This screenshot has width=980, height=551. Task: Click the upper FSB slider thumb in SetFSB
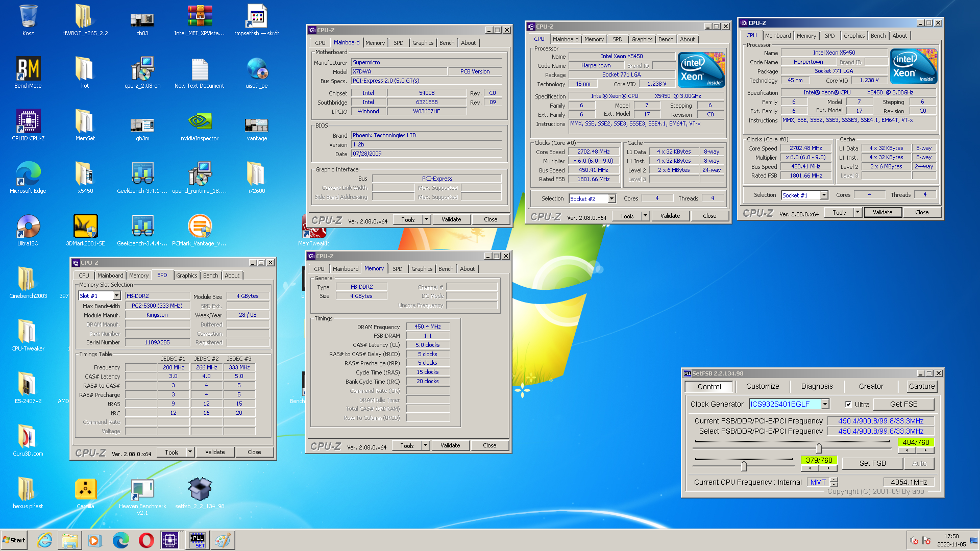click(819, 448)
